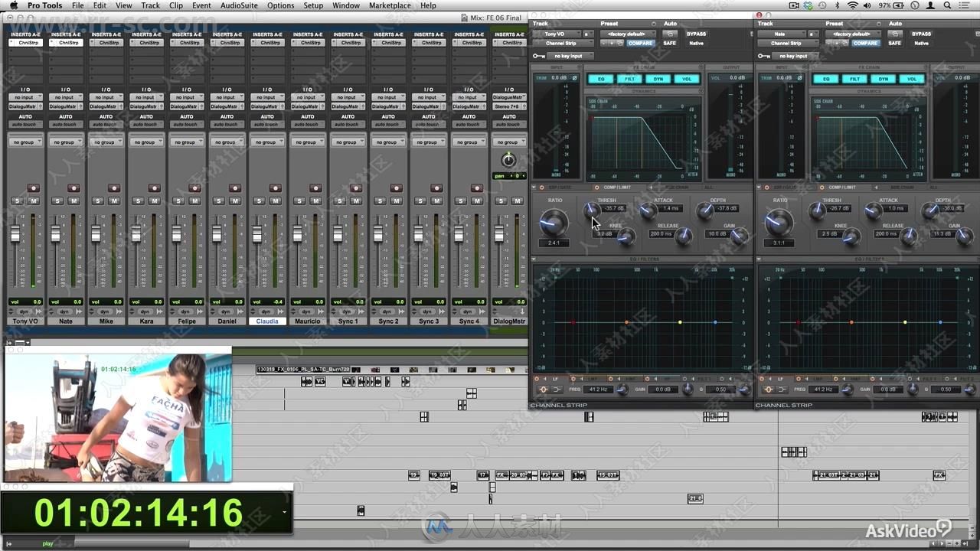
Task: Enable LF band power in Tony VO EQ
Action: tap(536, 379)
